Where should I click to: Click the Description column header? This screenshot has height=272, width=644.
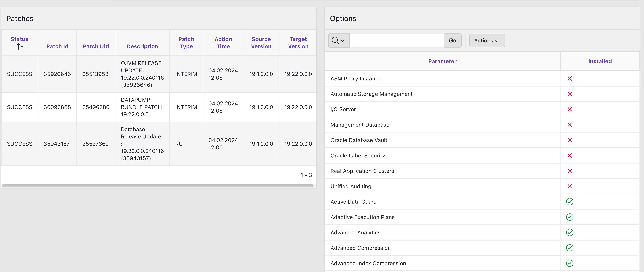click(x=142, y=46)
